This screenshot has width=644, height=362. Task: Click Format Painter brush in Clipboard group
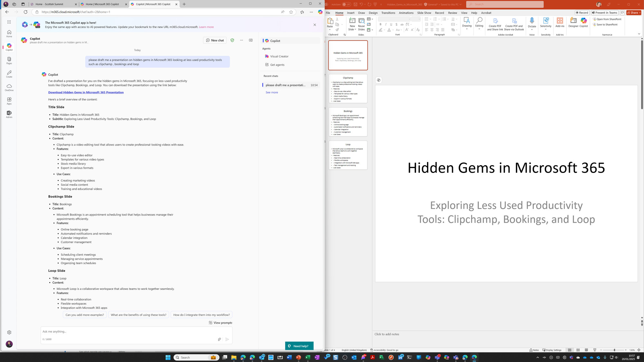click(x=337, y=30)
